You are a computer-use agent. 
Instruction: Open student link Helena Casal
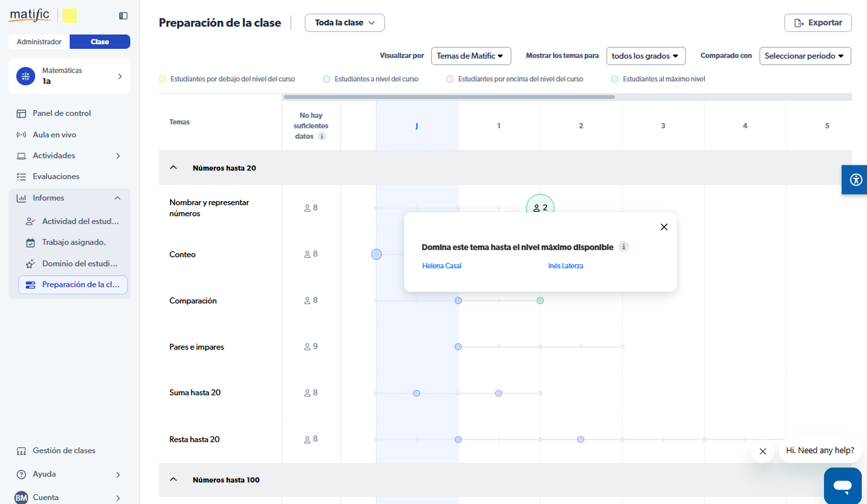pyautogui.click(x=442, y=266)
